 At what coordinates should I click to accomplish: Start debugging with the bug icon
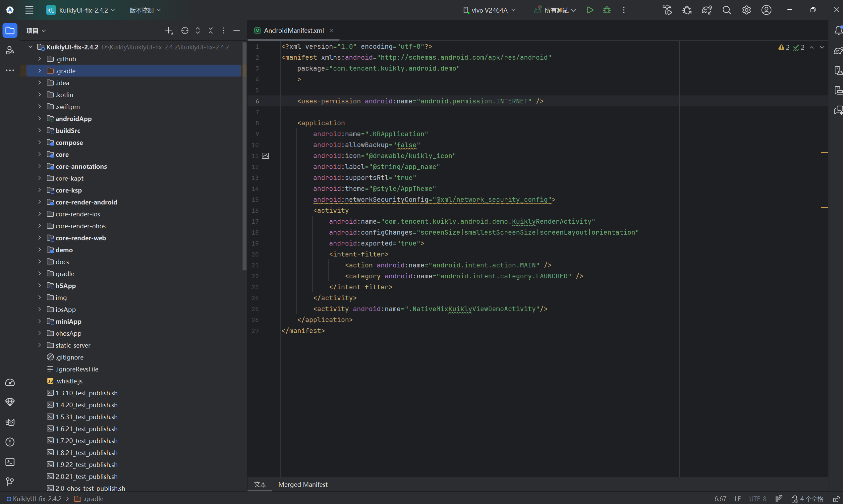pos(607,10)
